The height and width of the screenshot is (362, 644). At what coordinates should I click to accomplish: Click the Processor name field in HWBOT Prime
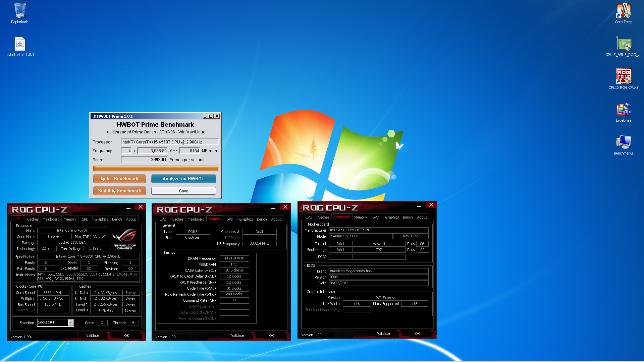pyautogui.click(x=170, y=142)
